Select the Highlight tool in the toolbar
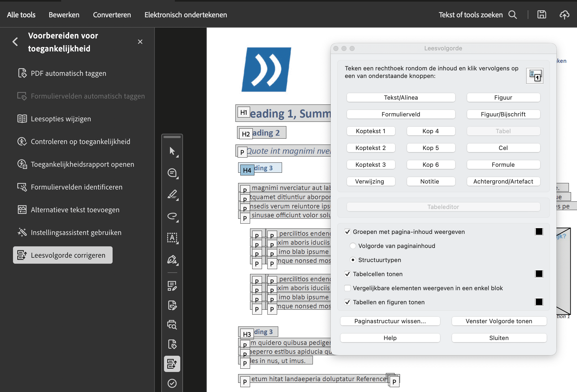Screen dimensions: 577x392 pyautogui.click(x=172, y=194)
